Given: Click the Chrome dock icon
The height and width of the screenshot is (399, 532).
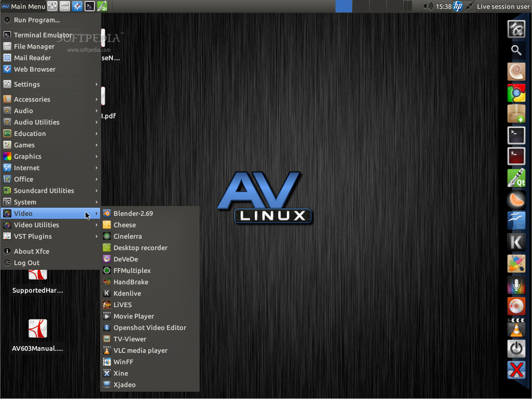Looking at the screenshot, I should [516, 93].
